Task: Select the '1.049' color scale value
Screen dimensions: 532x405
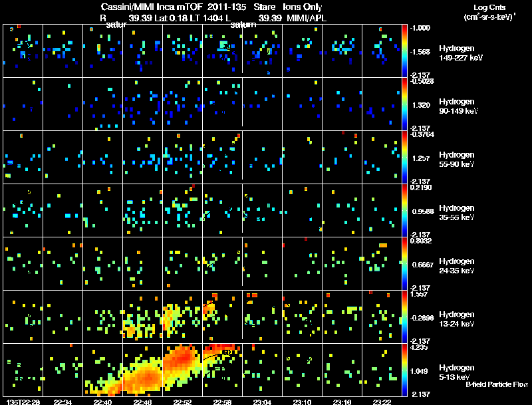Action: click(x=419, y=371)
